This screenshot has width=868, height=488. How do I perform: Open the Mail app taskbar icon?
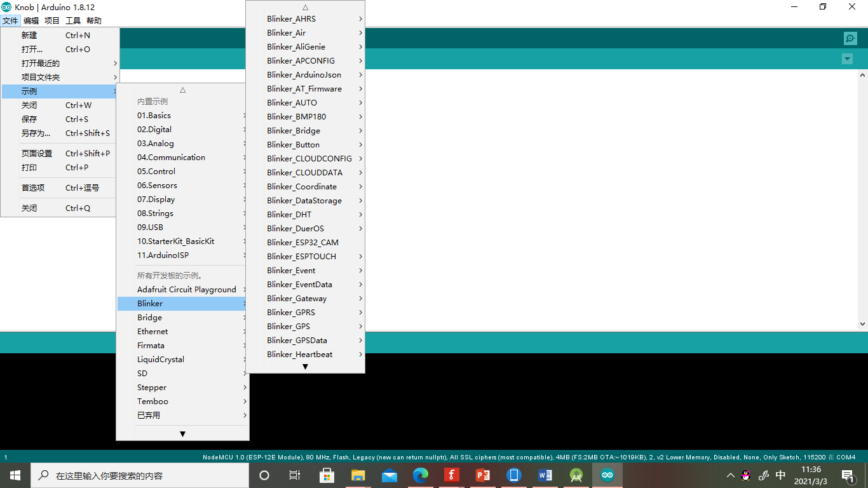[389, 475]
